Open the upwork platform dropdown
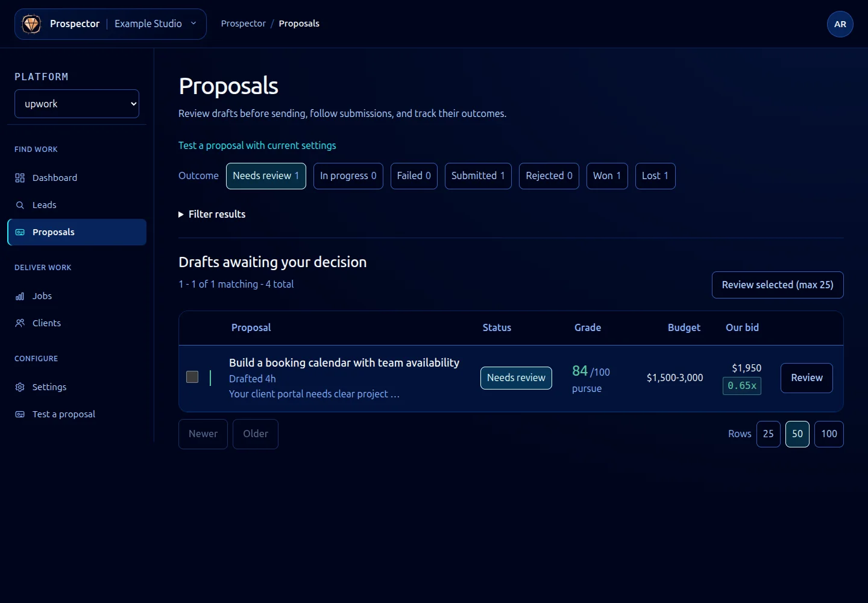 click(77, 104)
